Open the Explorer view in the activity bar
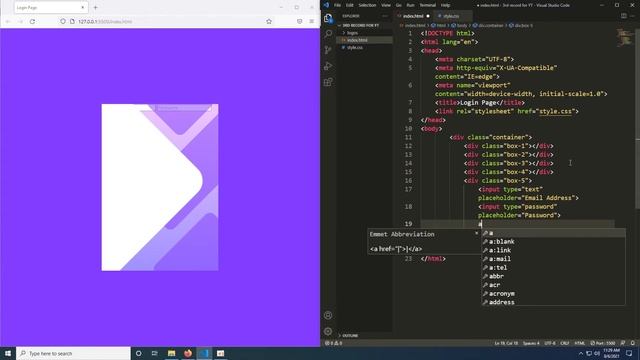The width and height of the screenshot is (640, 360). [x=328, y=18]
